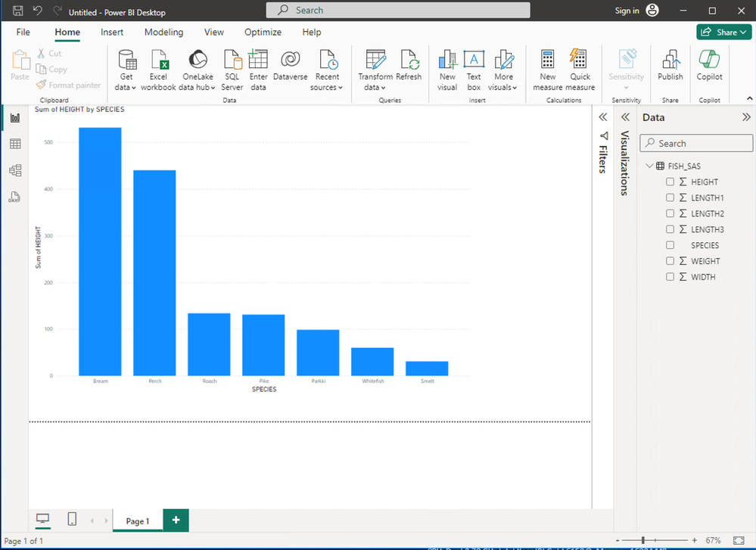The width and height of the screenshot is (756, 550).
Task: Select the Page 1 tab
Action: [x=138, y=520]
